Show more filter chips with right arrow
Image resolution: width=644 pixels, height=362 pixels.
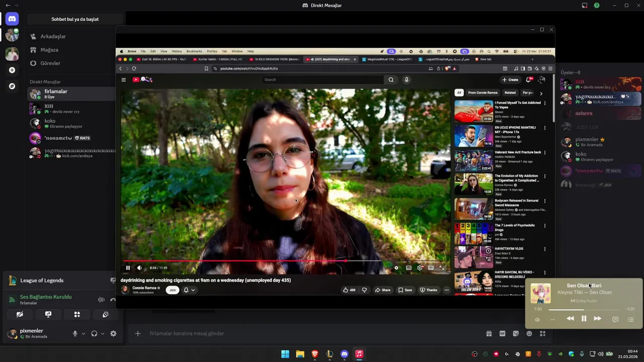(541, 93)
